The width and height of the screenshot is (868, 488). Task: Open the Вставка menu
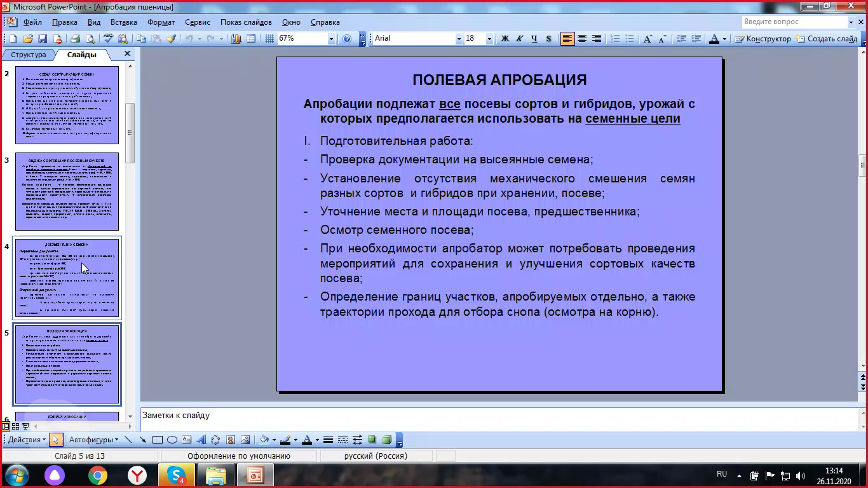click(x=123, y=22)
